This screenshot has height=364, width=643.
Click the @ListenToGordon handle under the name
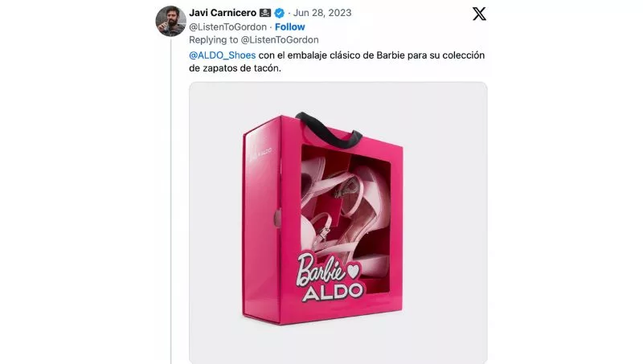coord(227,27)
